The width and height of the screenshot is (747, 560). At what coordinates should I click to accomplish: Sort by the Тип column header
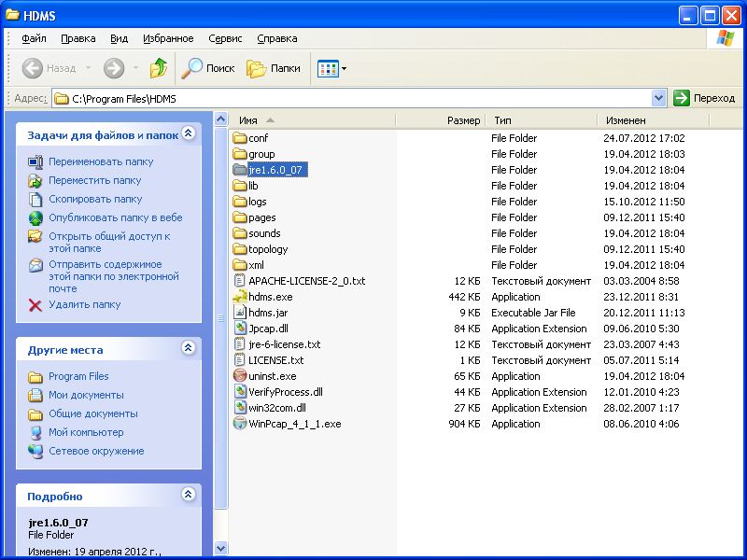[x=541, y=120]
